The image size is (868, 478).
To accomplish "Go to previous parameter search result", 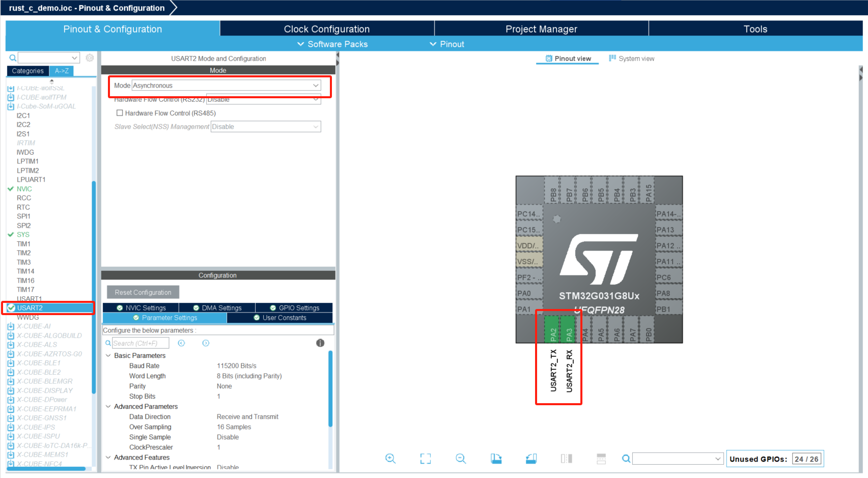I will [181, 343].
